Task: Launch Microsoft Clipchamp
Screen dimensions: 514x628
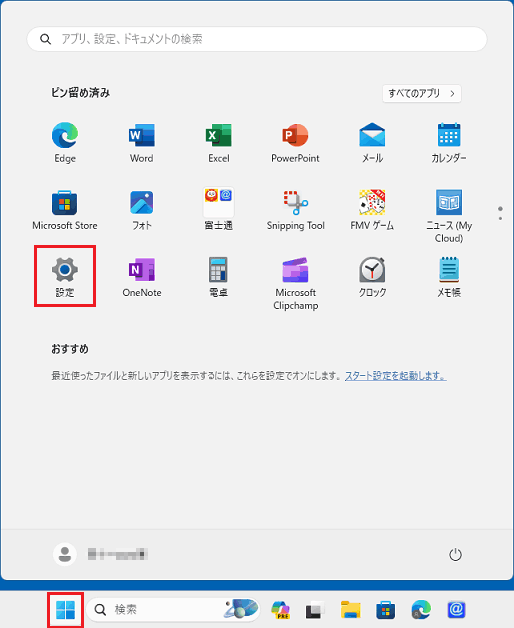Action: pos(295,283)
